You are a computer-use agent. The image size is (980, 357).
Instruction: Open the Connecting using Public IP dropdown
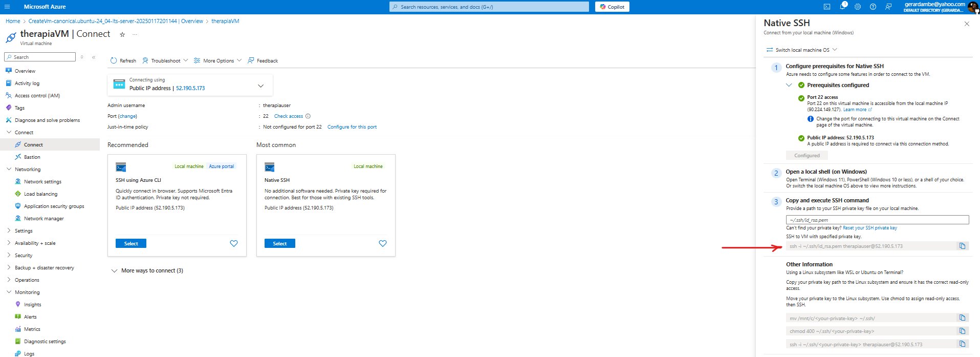[x=190, y=85]
